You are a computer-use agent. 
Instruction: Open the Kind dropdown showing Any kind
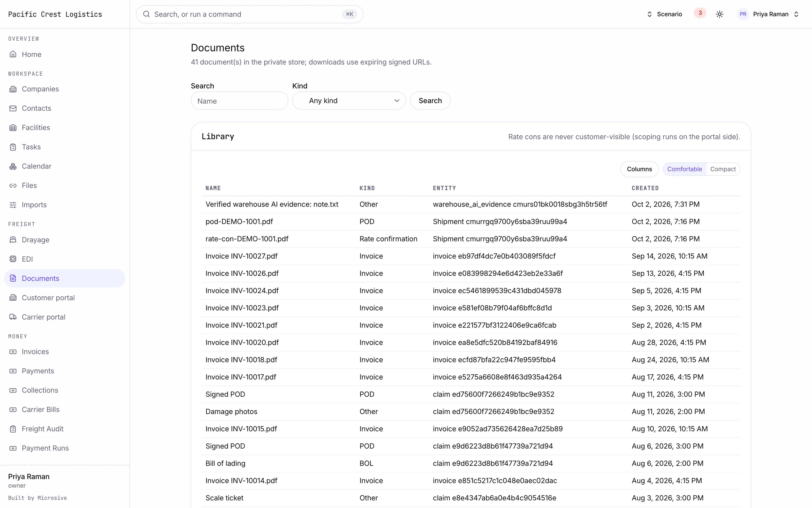coord(349,101)
